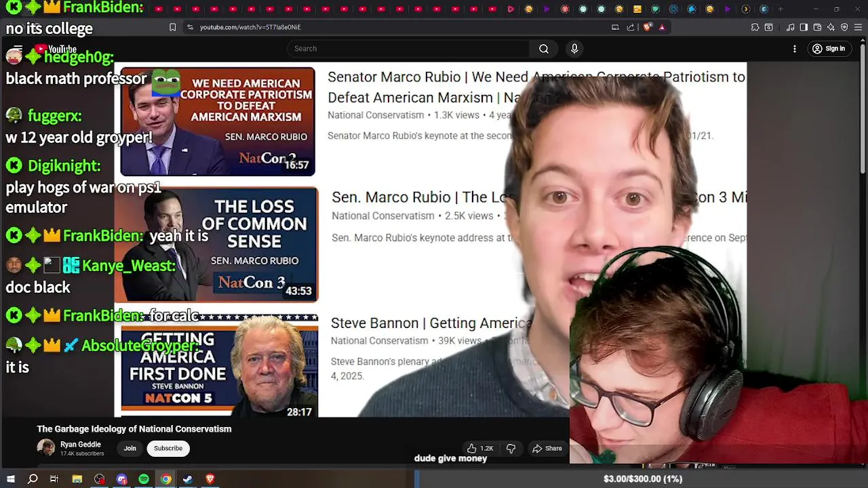Click chat username fuggerx

pos(54,116)
